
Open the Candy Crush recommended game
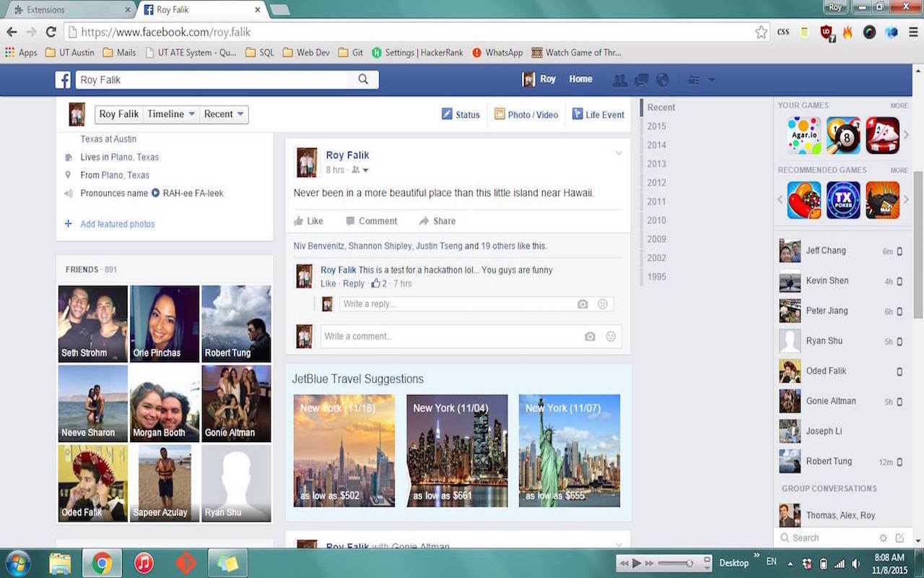[804, 200]
